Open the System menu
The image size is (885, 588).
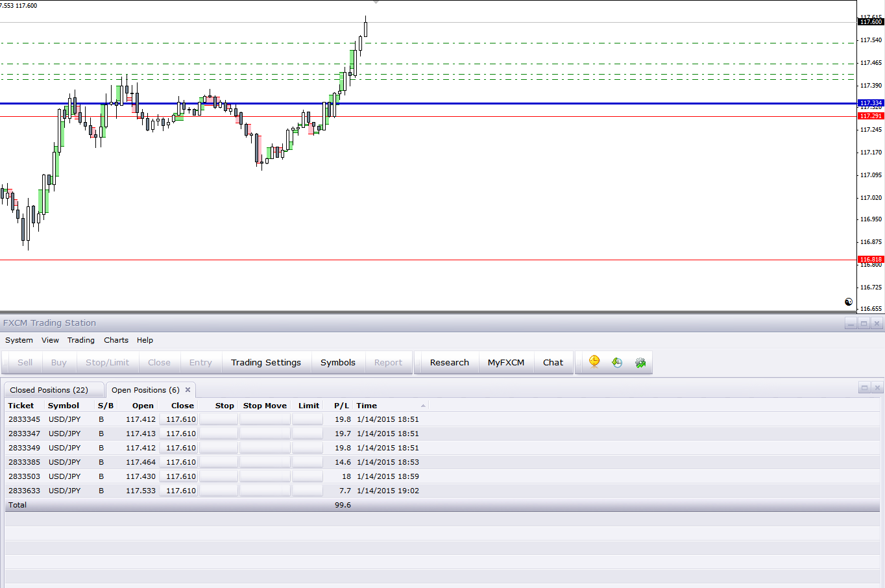click(x=19, y=340)
